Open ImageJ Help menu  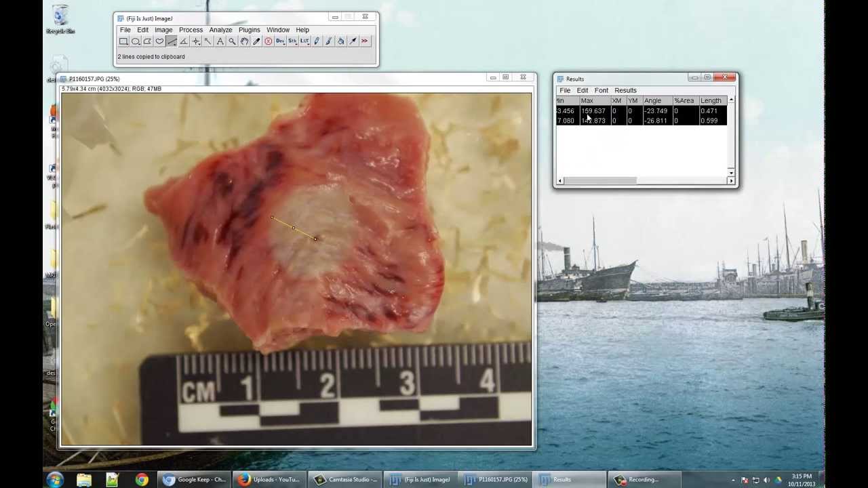302,30
